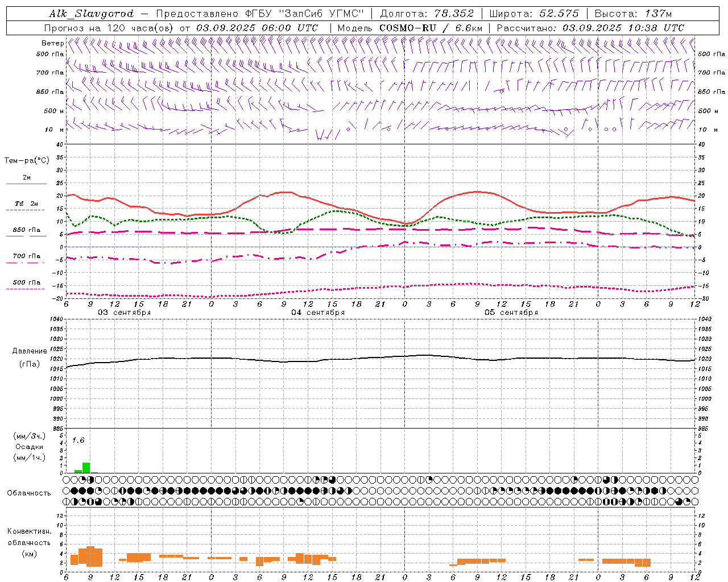Click the 'Конвективн.' convective cloud label
728x582 pixels.
tap(29, 531)
